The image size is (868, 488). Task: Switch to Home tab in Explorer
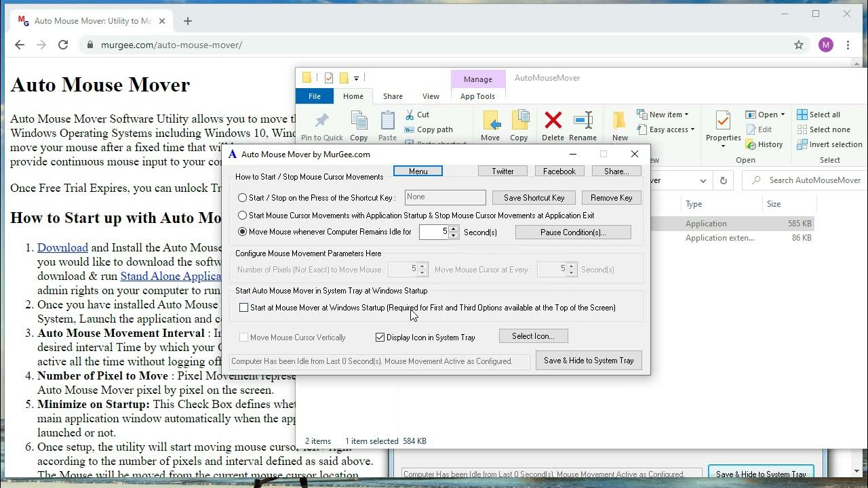[x=353, y=96]
